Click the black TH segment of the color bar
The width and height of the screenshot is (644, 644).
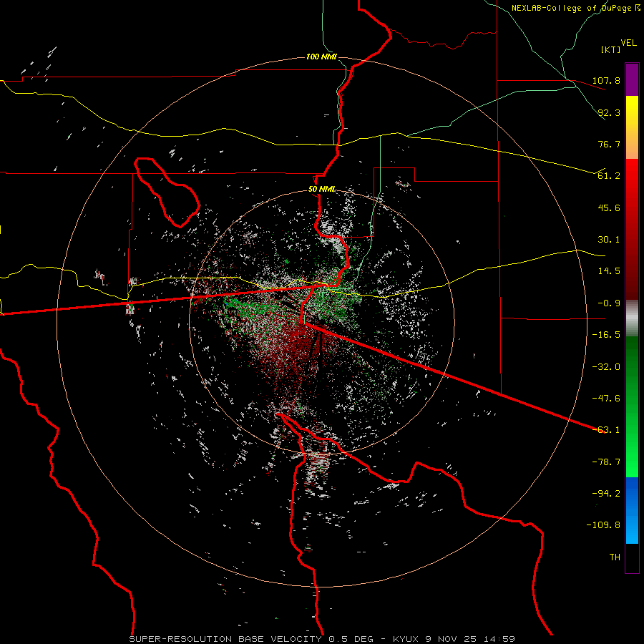coord(632,557)
